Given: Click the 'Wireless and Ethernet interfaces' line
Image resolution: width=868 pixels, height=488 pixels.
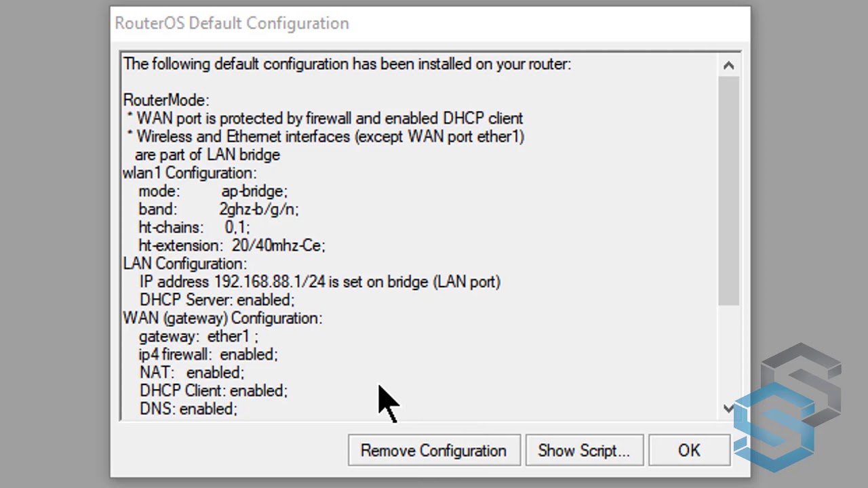Looking at the screenshot, I should pyautogui.click(x=325, y=136).
